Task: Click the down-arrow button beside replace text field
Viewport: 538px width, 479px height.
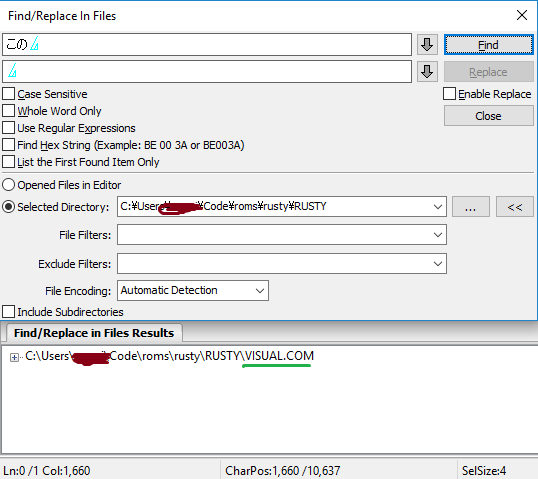Action: coord(427,72)
